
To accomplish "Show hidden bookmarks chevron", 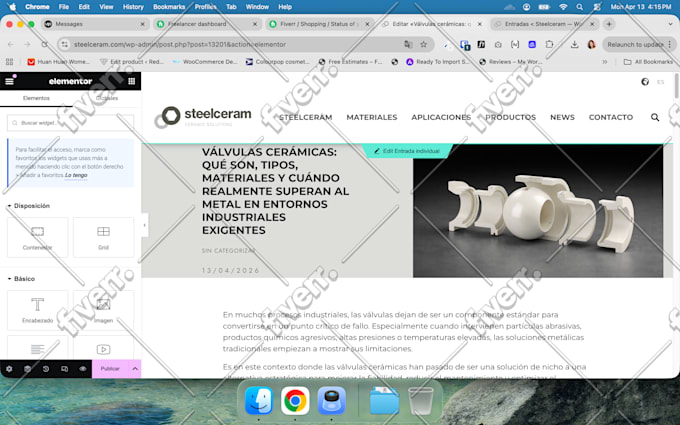I will [x=605, y=62].
